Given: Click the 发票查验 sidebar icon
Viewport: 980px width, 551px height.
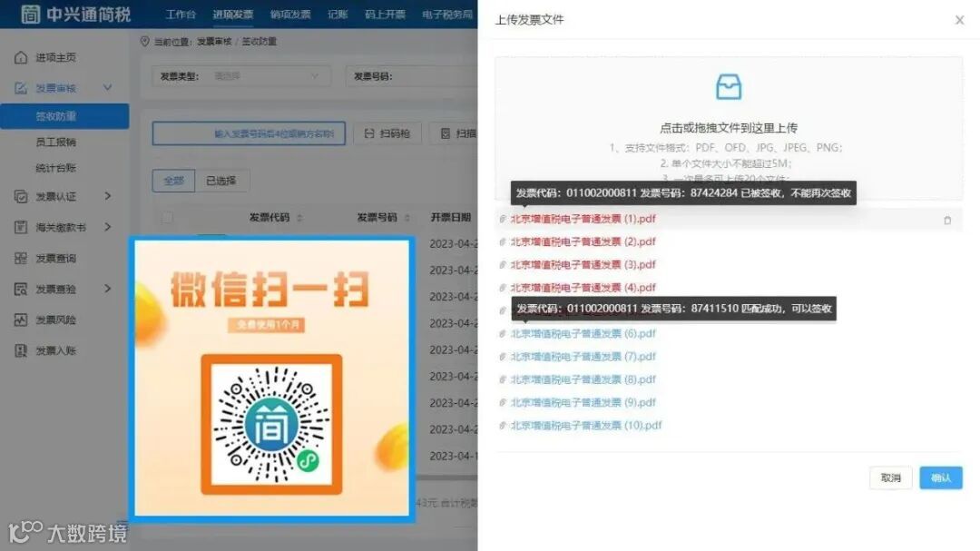Looking at the screenshot, I should [x=21, y=289].
